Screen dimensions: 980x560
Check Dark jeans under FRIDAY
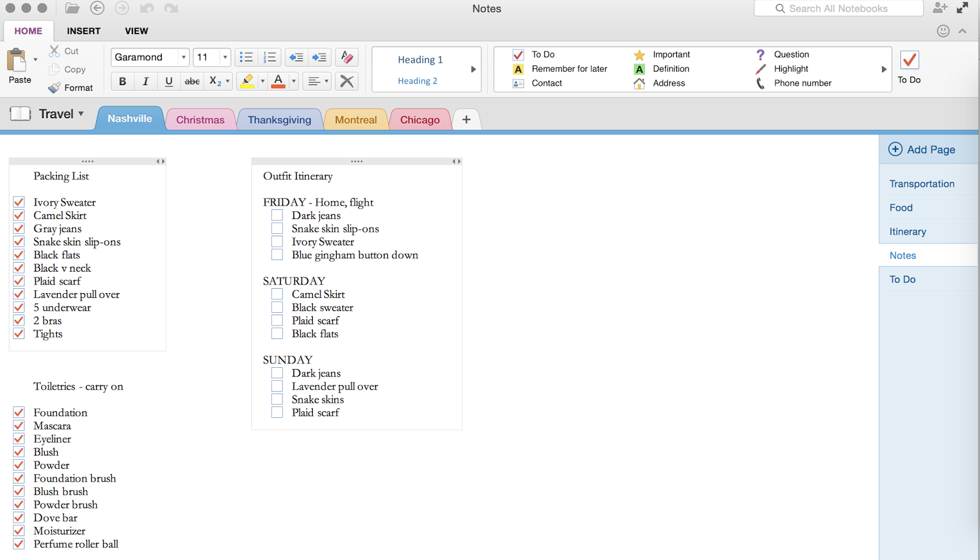(277, 215)
